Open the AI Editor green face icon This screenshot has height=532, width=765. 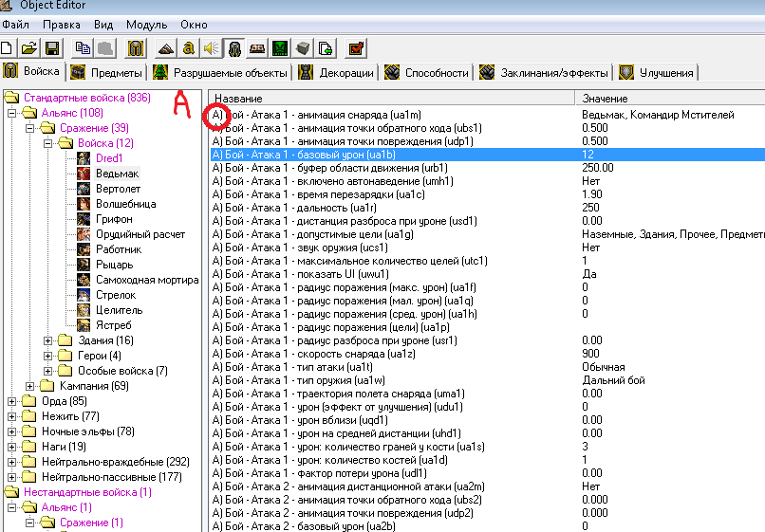click(x=280, y=47)
